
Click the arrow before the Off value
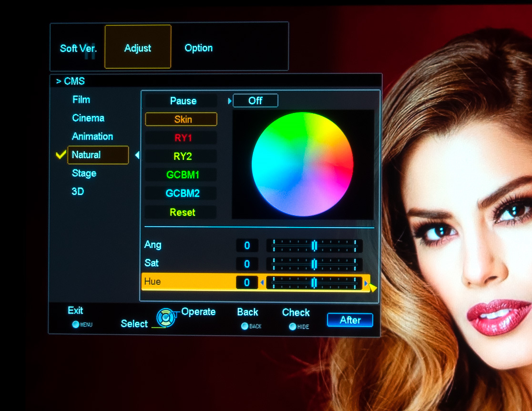click(x=230, y=101)
